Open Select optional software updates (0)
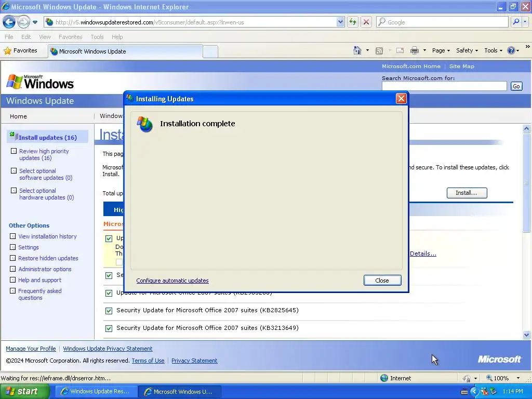532x399 pixels. pos(46,174)
